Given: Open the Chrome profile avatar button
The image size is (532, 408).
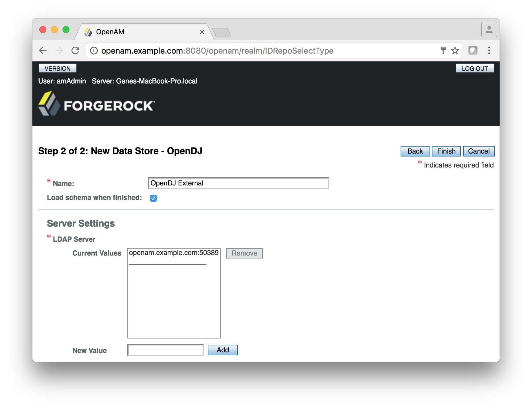Looking at the screenshot, I should tap(489, 30).
